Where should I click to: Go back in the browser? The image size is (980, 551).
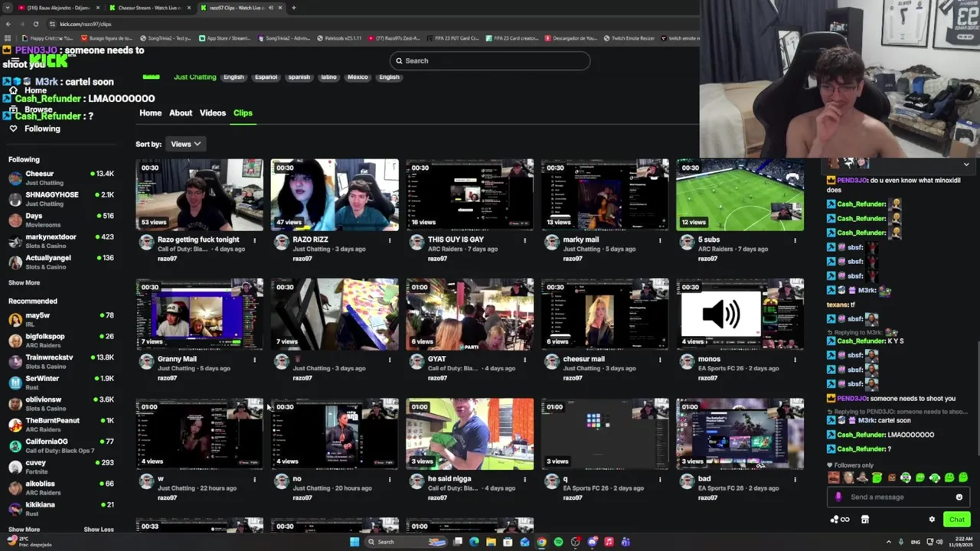(8, 24)
